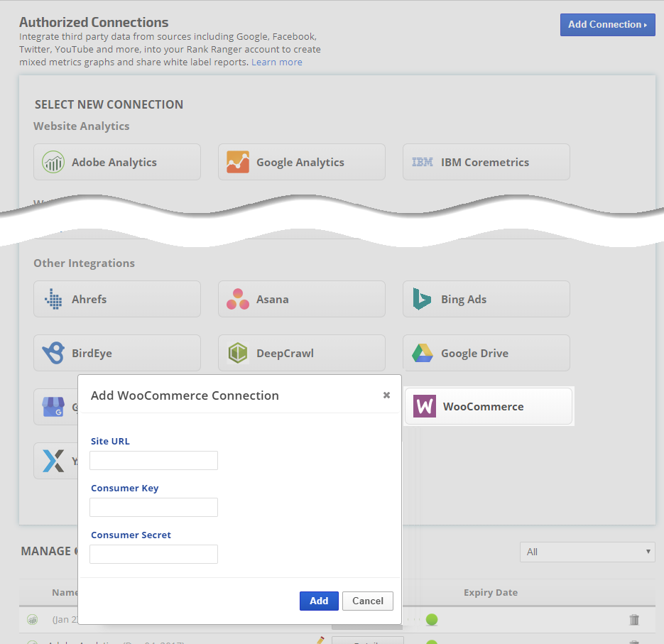664x644 pixels.
Task: Select the DeepCrawl integration
Action: 302,353
